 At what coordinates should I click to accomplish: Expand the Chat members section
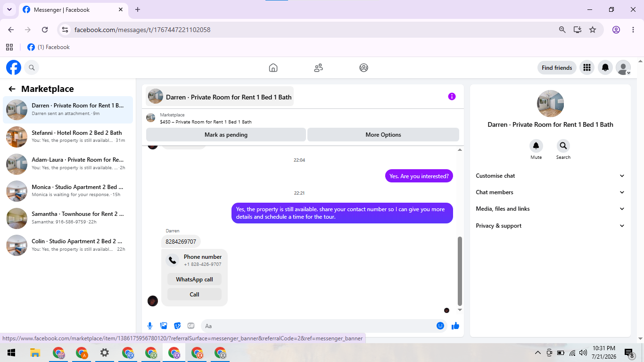550,192
